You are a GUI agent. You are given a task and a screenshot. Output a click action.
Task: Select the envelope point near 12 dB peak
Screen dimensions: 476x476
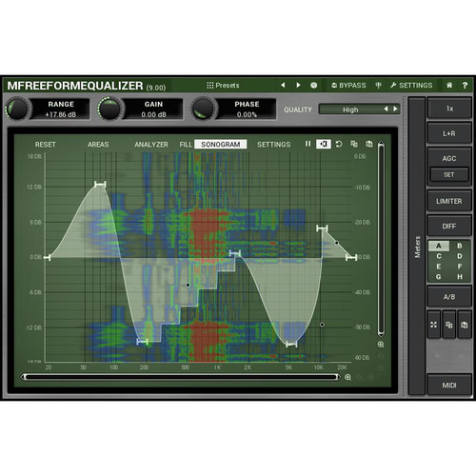100,185
